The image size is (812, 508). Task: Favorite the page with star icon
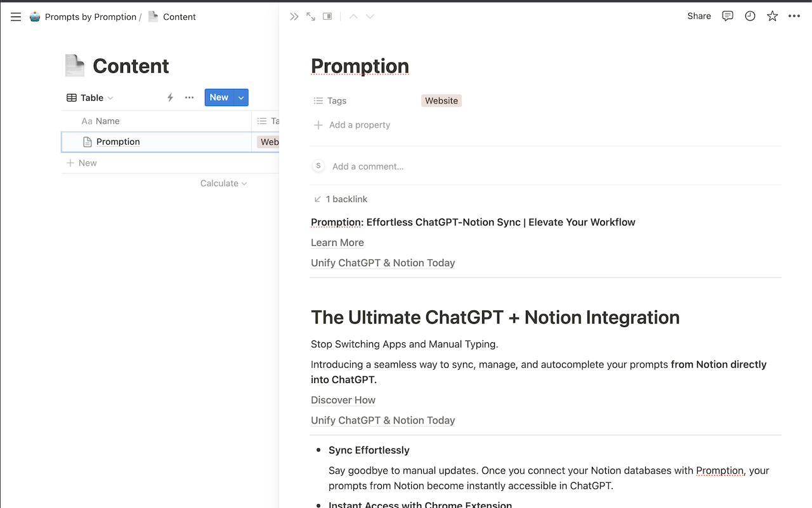(x=772, y=17)
